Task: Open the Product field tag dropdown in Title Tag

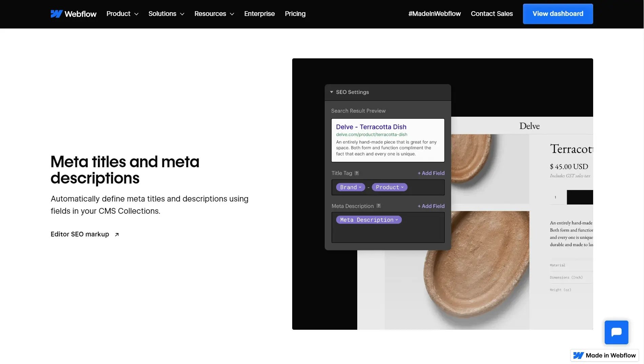Action: [x=389, y=187]
